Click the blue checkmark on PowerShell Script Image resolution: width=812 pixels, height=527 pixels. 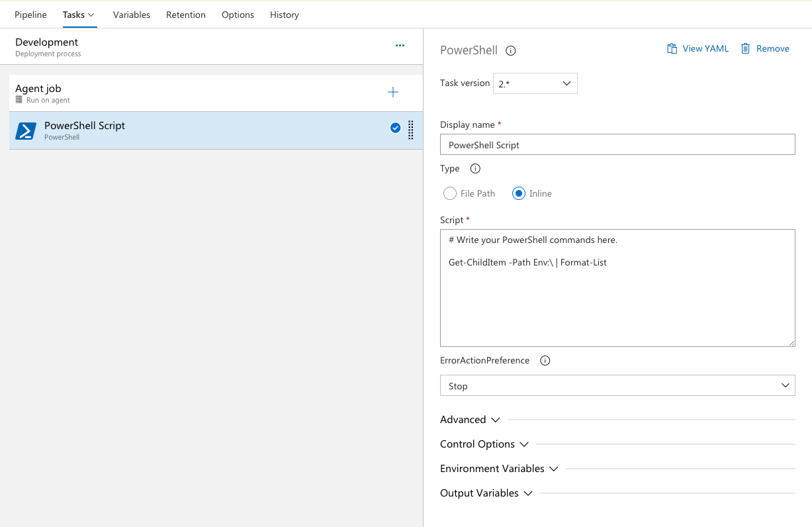pyautogui.click(x=395, y=128)
